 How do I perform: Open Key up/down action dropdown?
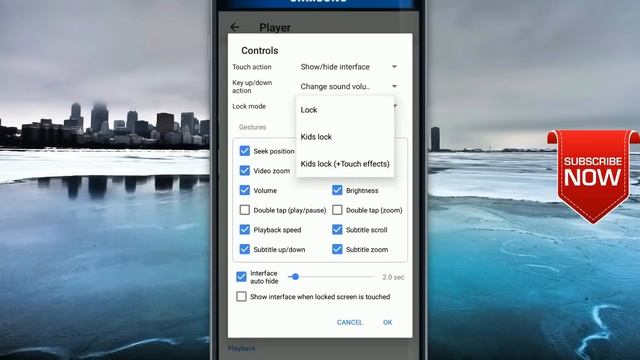pyautogui.click(x=349, y=86)
